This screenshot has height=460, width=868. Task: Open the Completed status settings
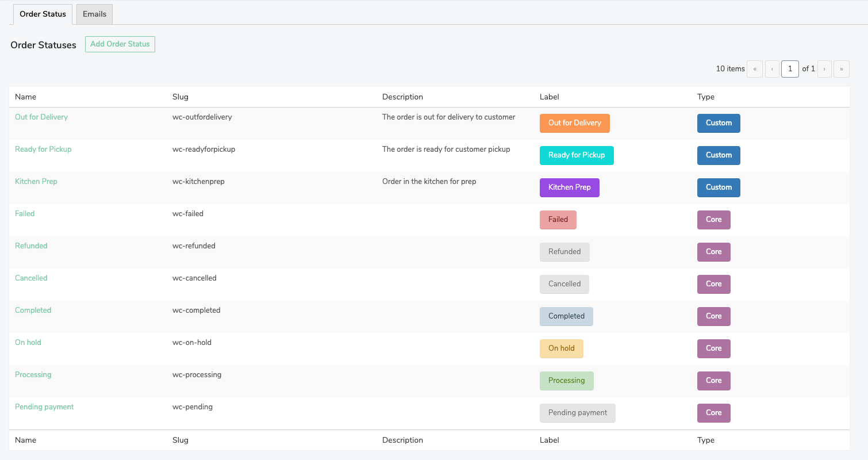[x=33, y=310]
